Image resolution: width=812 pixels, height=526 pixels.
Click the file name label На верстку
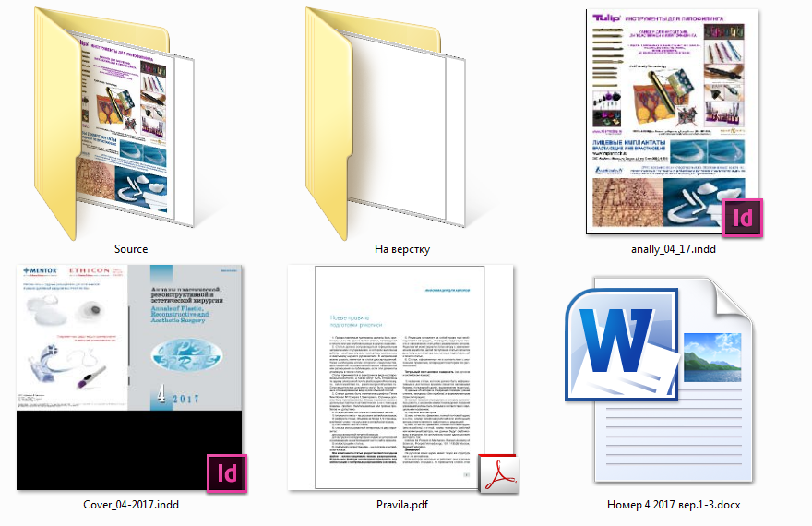click(402, 249)
